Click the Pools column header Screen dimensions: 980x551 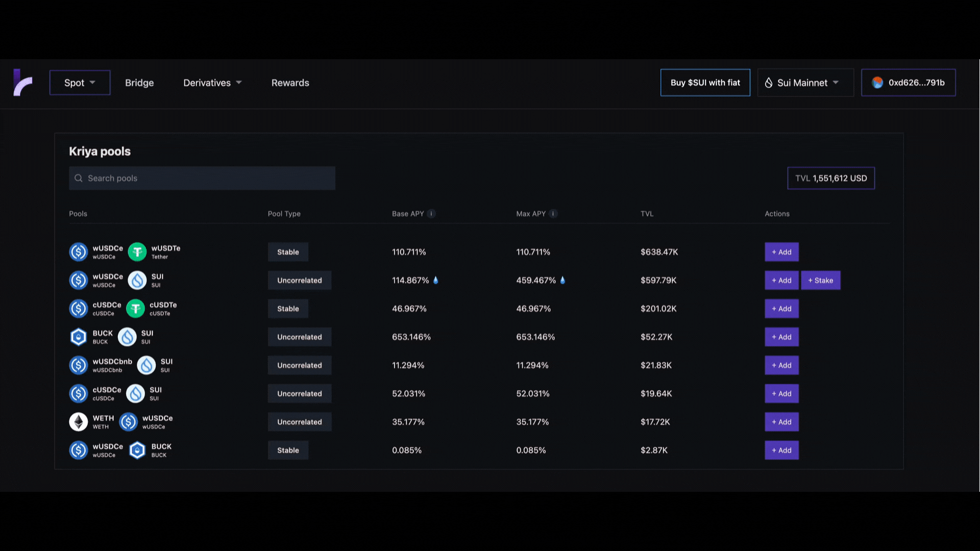click(x=78, y=214)
